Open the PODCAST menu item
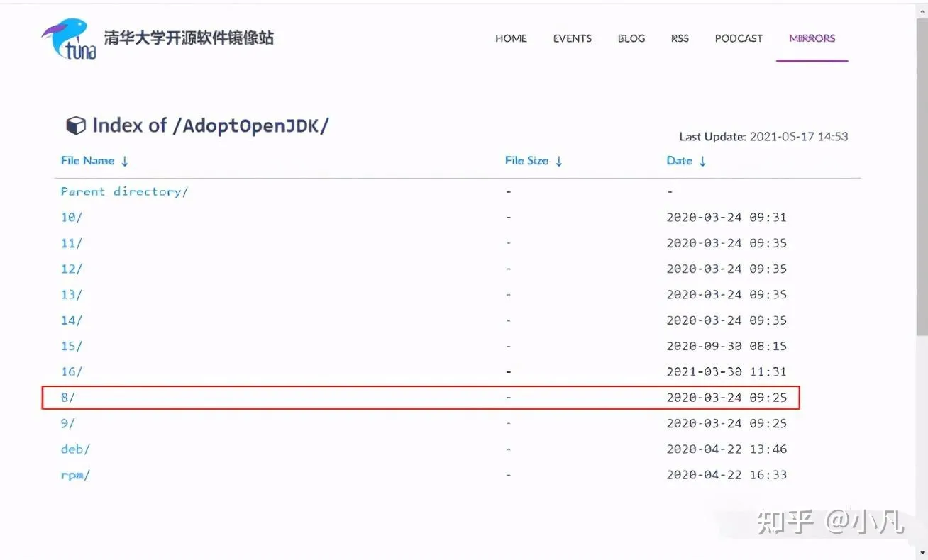Screen dimensions: 928x560 [x=739, y=38]
